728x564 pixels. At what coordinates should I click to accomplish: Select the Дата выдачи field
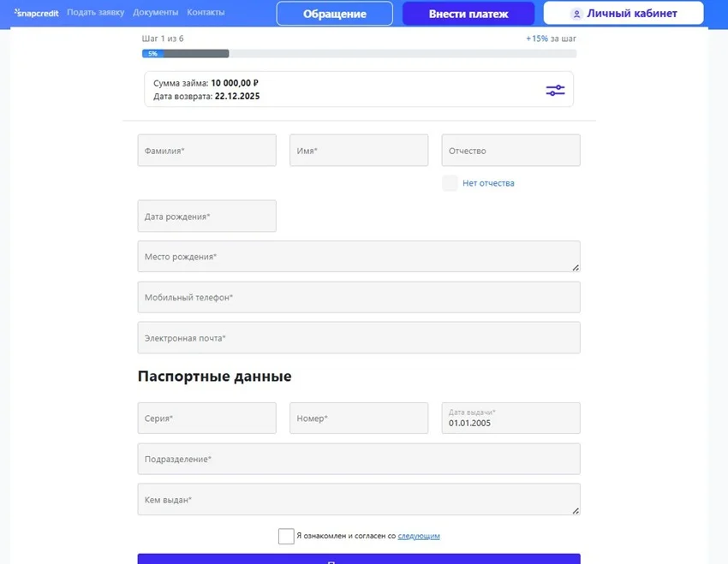[x=510, y=419]
